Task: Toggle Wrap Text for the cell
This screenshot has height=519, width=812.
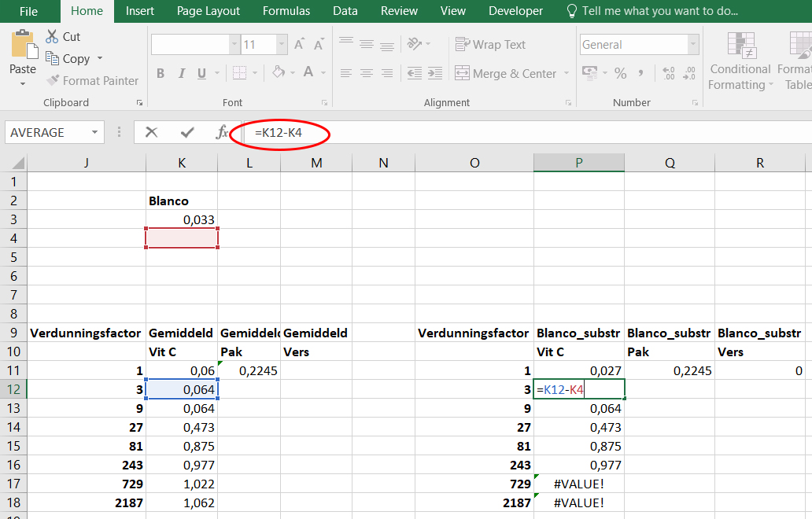Action: 490,45
